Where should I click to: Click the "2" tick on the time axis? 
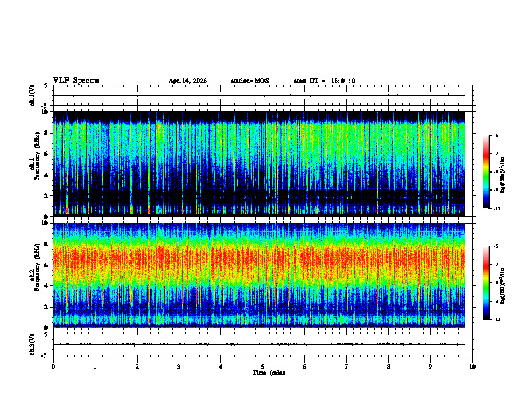click(137, 367)
